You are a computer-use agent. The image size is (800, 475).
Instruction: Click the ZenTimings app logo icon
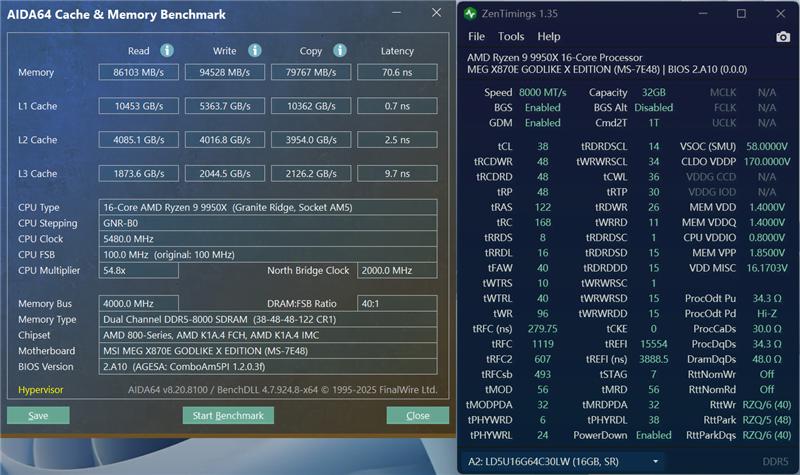pos(470,14)
